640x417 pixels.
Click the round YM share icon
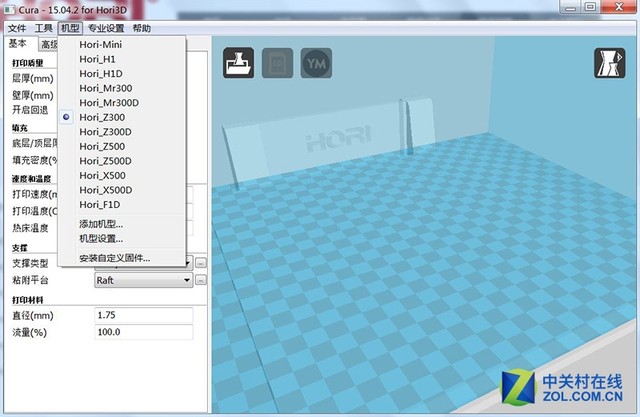(316, 63)
